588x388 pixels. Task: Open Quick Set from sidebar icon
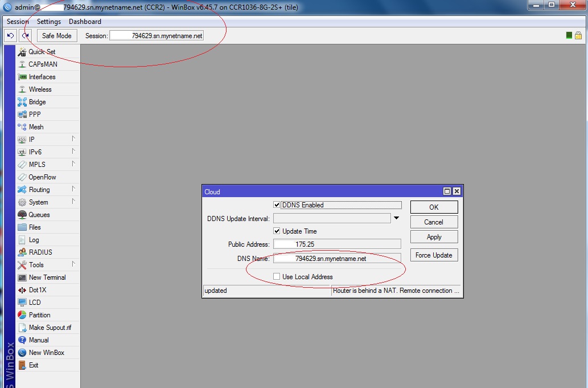[22, 52]
